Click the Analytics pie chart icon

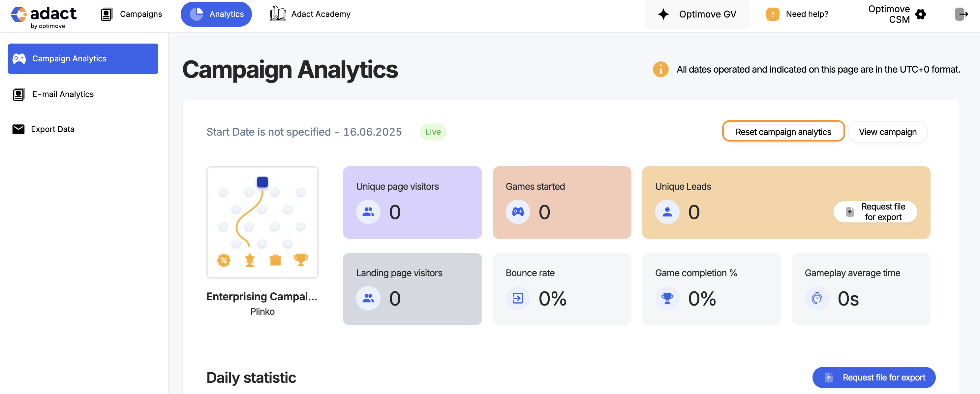tap(197, 14)
